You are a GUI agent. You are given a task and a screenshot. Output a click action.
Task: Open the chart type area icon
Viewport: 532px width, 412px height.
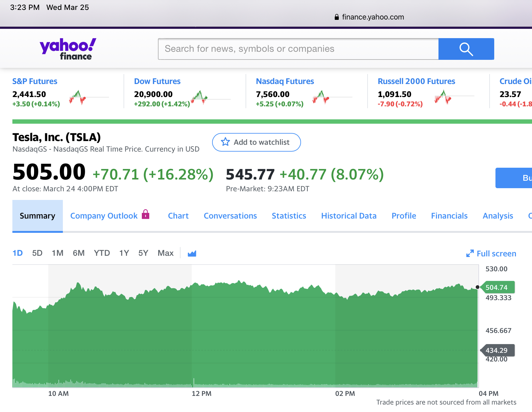pos(192,254)
